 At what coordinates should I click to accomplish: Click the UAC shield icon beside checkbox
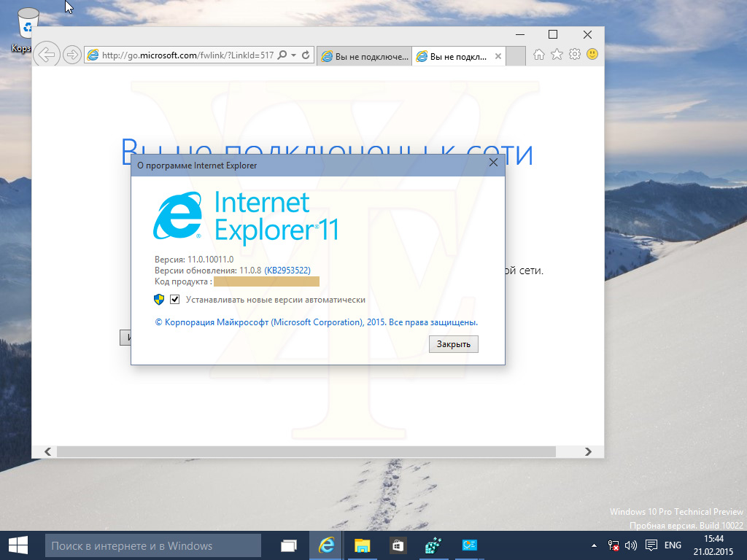(159, 300)
